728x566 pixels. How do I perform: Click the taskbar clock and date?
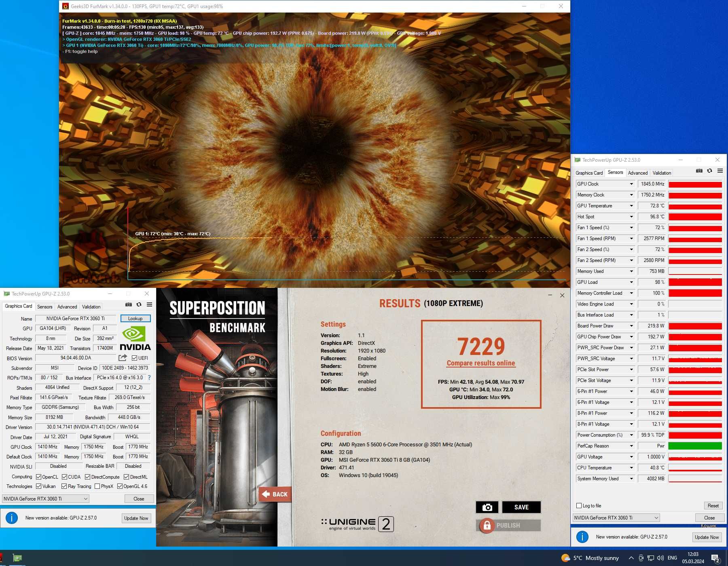693,558
